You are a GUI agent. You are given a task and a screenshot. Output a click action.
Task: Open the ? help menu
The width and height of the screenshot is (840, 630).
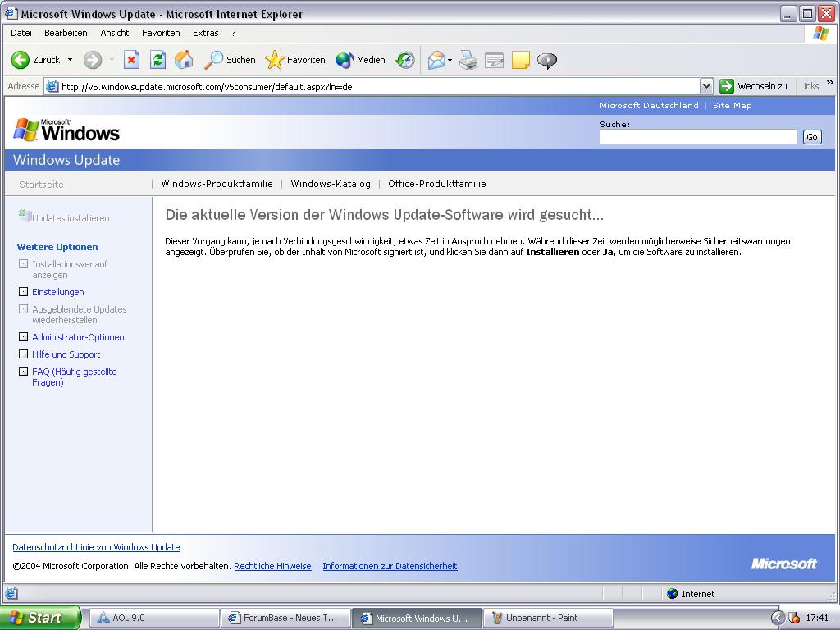(x=234, y=33)
